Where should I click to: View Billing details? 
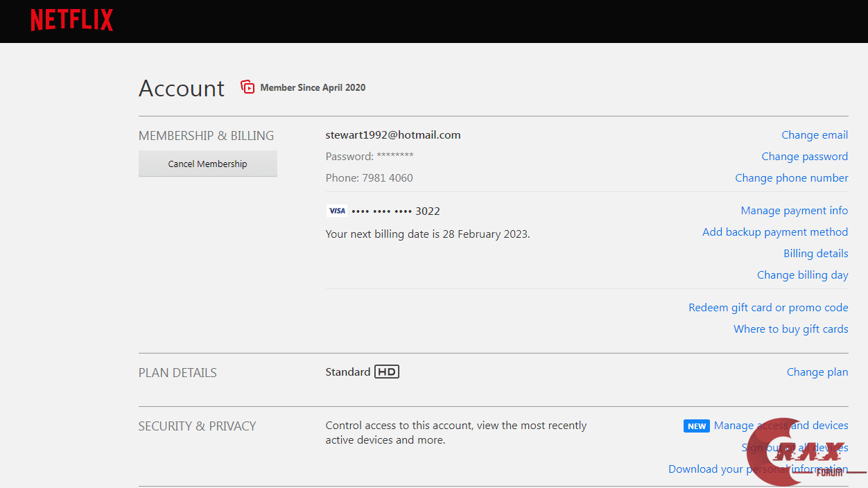tap(815, 254)
